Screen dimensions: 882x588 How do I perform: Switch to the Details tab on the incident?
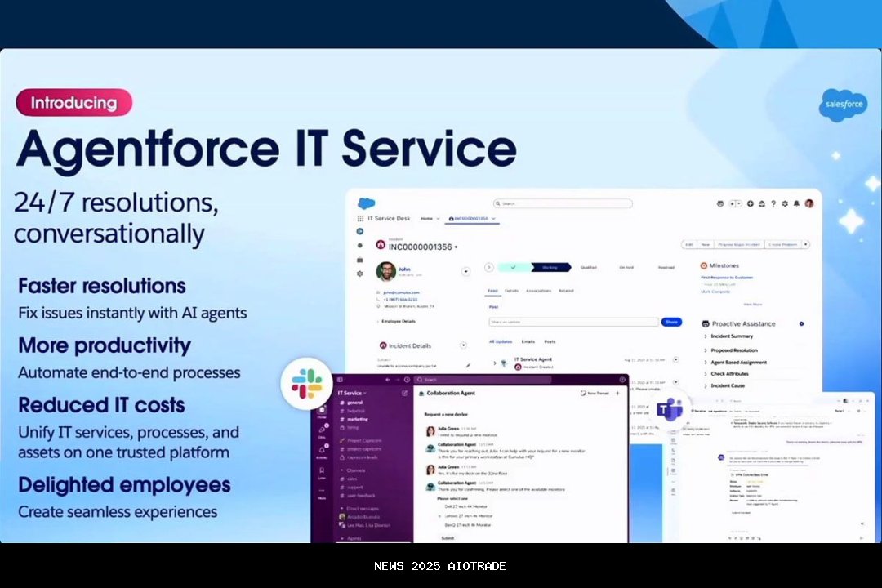(511, 290)
